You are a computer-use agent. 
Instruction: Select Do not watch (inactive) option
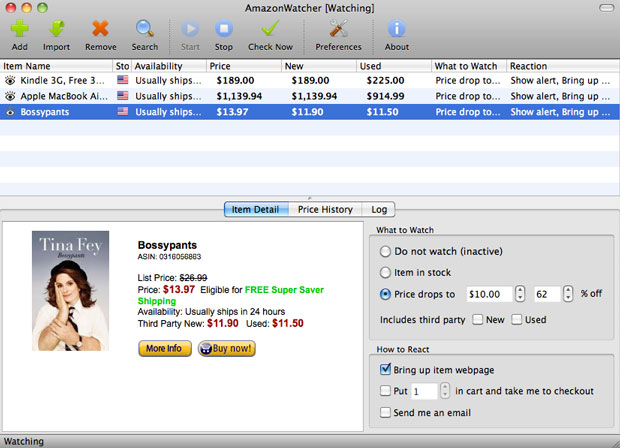[385, 251]
